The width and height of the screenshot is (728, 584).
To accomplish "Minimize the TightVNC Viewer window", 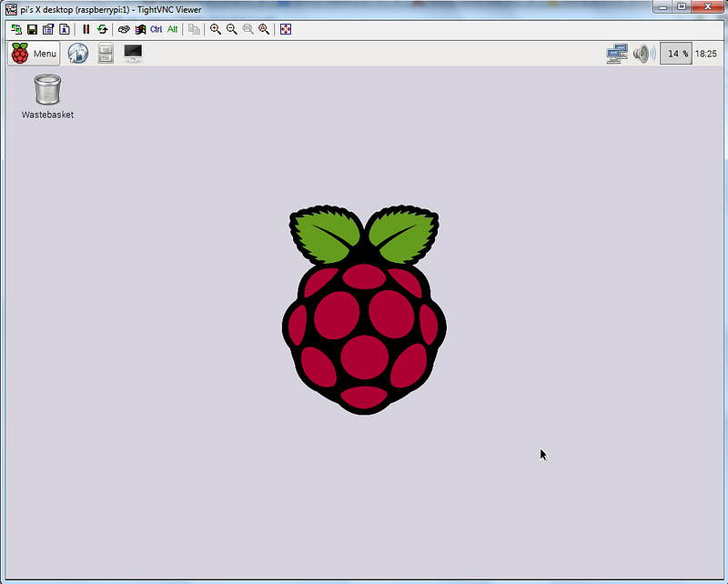I will pos(662,7).
